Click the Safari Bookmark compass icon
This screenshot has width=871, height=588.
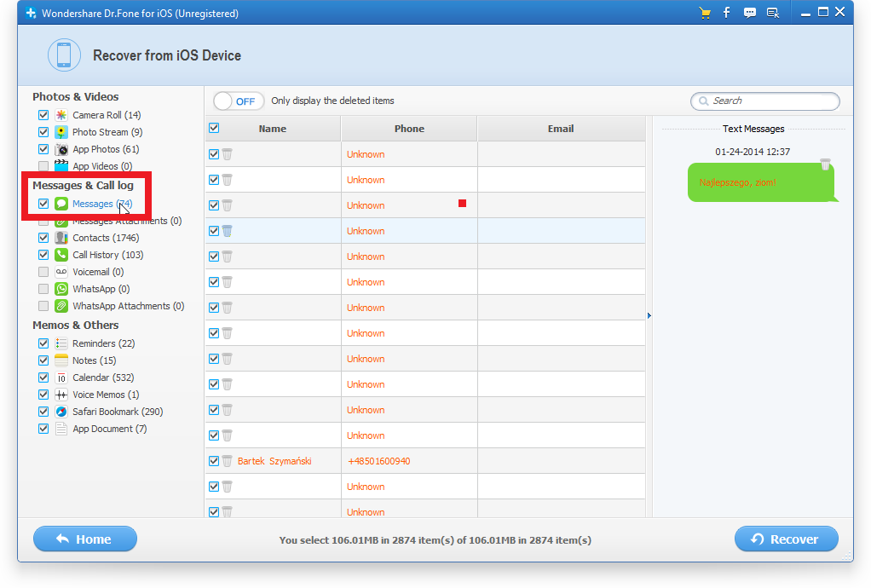[x=61, y=412]
